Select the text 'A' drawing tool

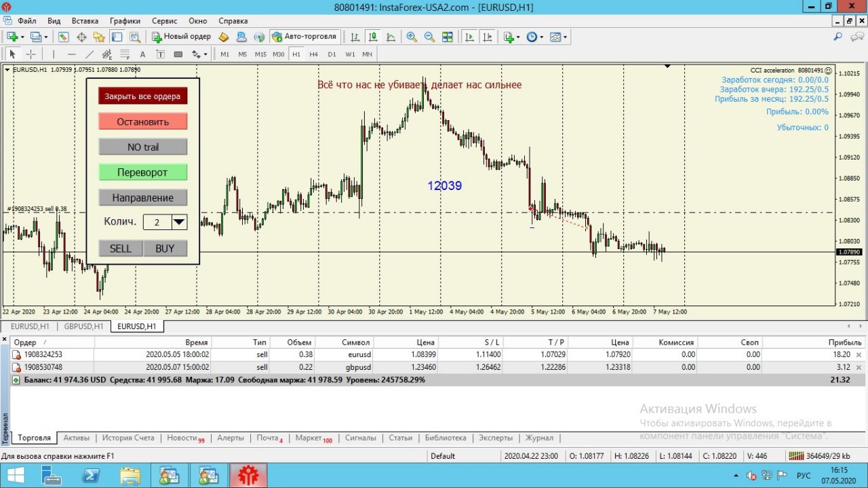[x=142, y=54]
